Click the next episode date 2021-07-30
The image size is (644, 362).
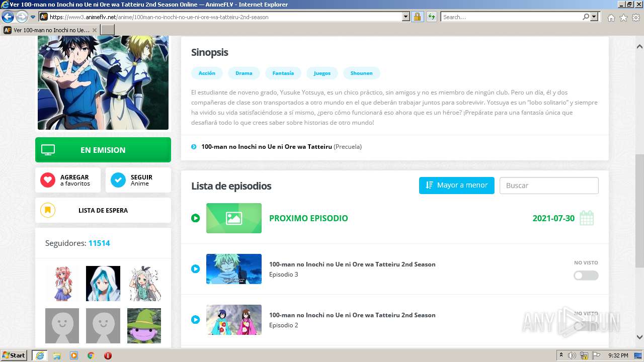tap(553, 218)
